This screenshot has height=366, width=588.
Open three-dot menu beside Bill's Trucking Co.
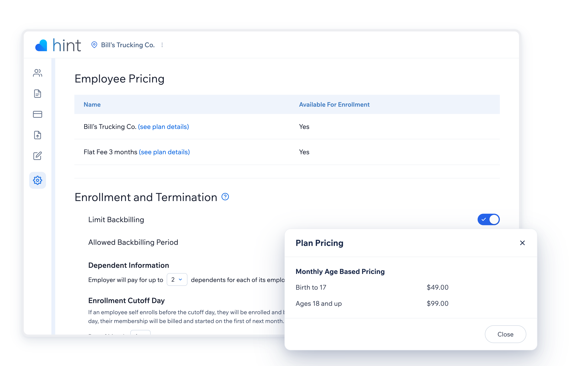162,45
